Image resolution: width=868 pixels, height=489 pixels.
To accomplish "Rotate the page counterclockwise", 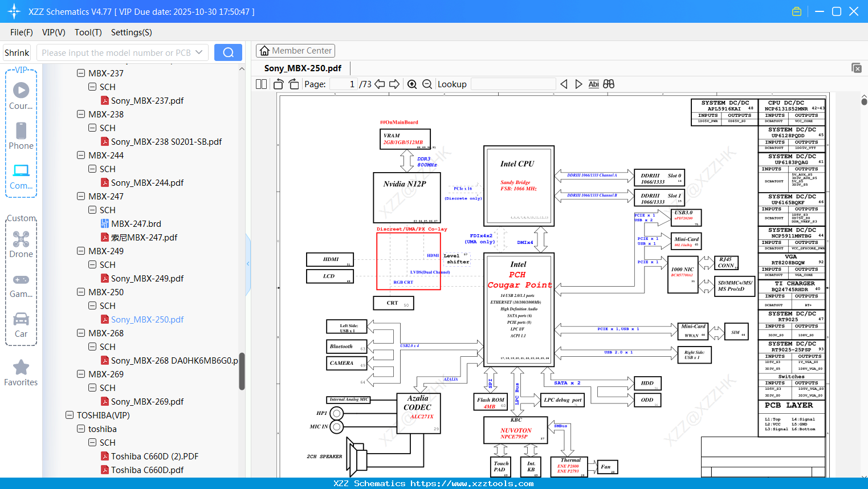I will coord(279,84).
